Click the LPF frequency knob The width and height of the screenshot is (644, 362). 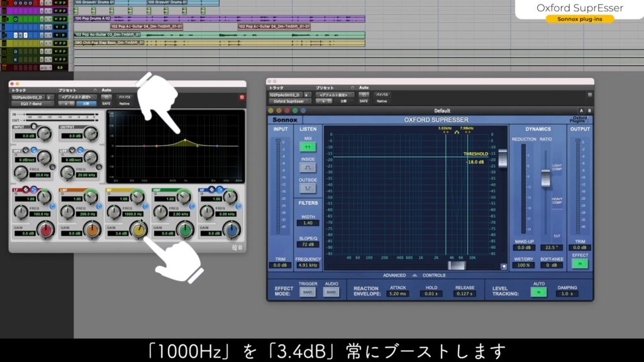[67, 173]
